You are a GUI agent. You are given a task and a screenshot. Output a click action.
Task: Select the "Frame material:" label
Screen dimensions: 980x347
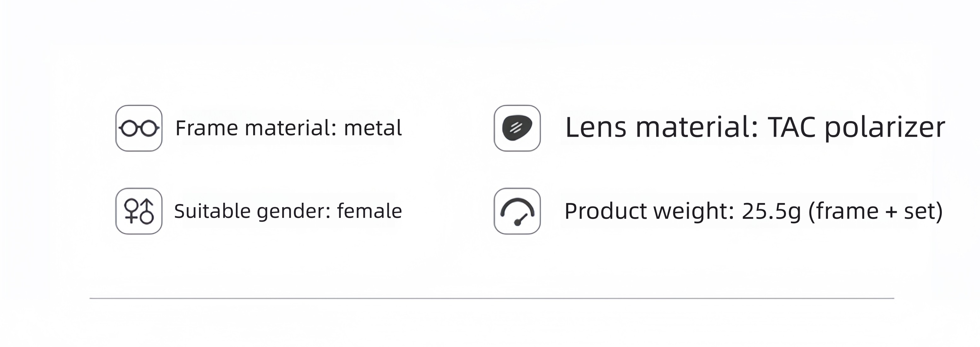point(256,128)
